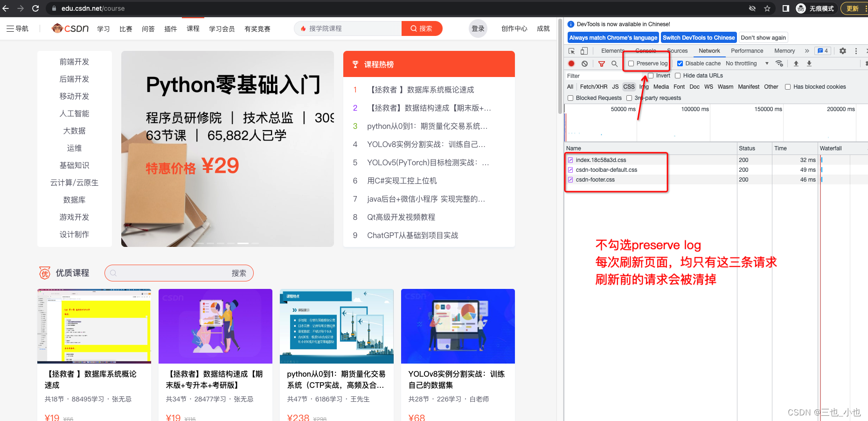868x421 pixels.
Task: Open DevTools three-dot customize menu
Action: click(x=856, y=51)
